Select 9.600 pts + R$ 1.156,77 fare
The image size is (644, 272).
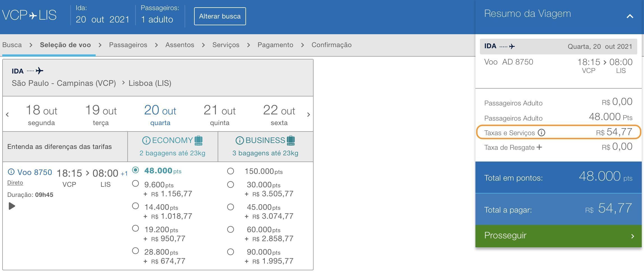tap(135, 184)
